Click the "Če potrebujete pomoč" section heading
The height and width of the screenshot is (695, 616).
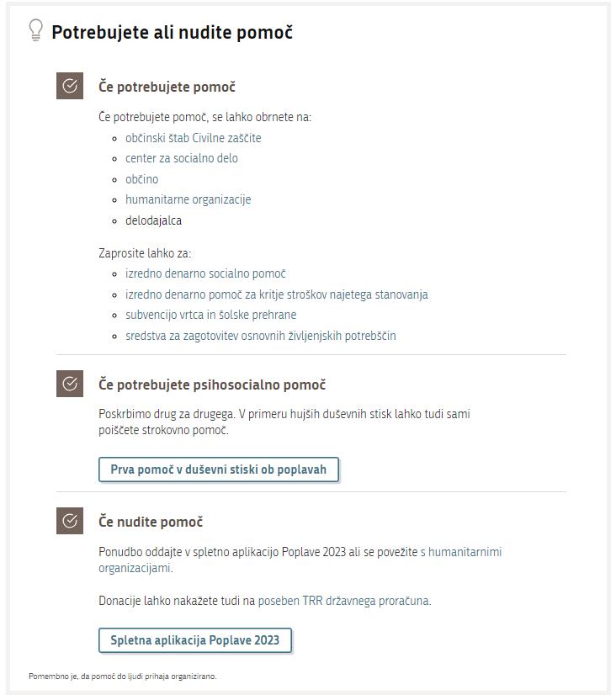pos(167,87)
